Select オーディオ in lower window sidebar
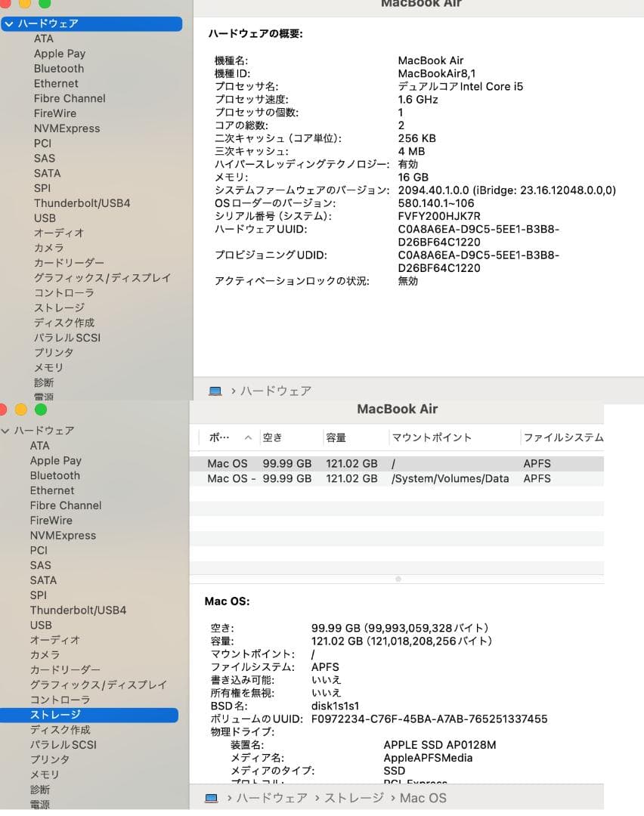The height and width of the screenshot is (816, 644). [55, 641]
